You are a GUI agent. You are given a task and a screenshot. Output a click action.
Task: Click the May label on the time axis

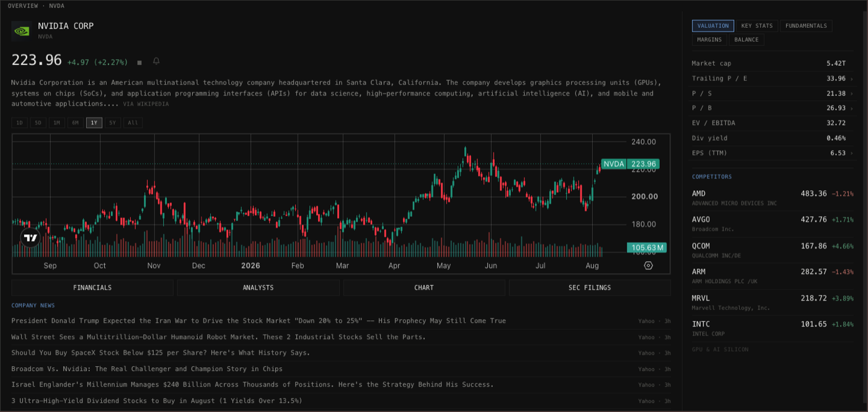point(443,266)
